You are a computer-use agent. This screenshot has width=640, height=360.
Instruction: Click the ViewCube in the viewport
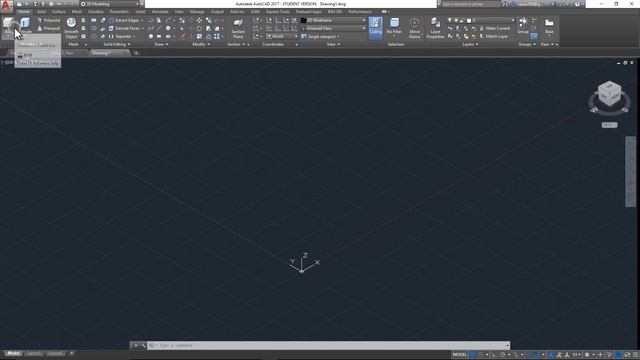click(x=609, y=94)
